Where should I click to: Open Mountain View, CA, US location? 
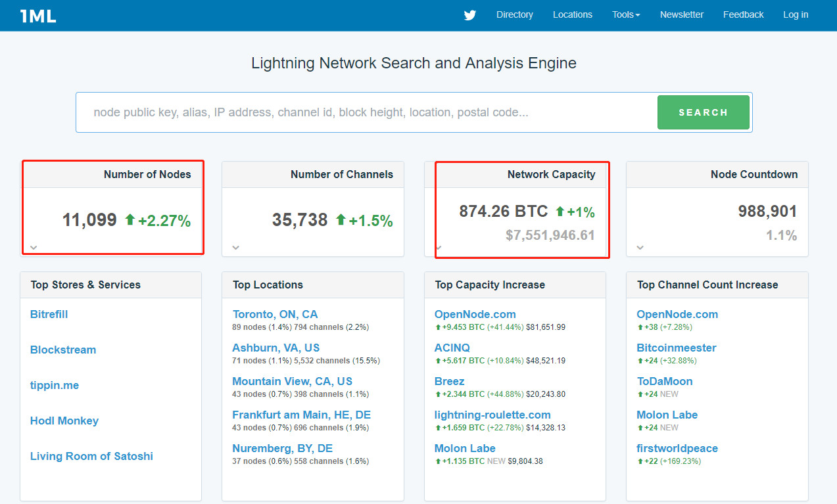pos(292,381)
